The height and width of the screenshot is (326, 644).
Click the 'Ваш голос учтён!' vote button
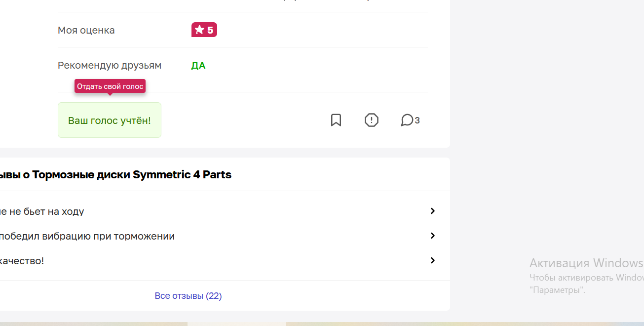point(110,120)
